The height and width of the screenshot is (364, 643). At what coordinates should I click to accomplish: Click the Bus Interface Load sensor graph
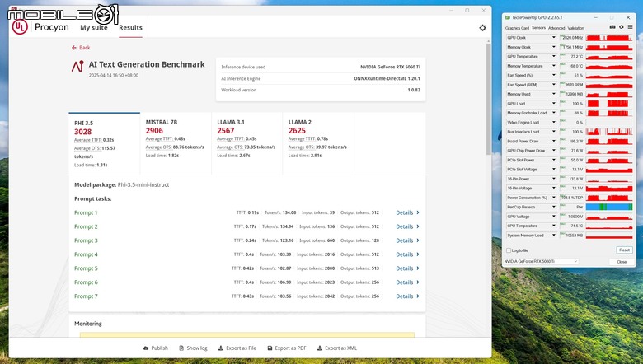[609, 132]
